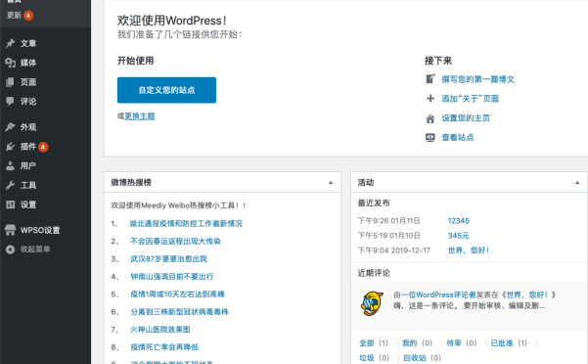Filter comments by 已批准
The image size is (588, 364).
502,343
